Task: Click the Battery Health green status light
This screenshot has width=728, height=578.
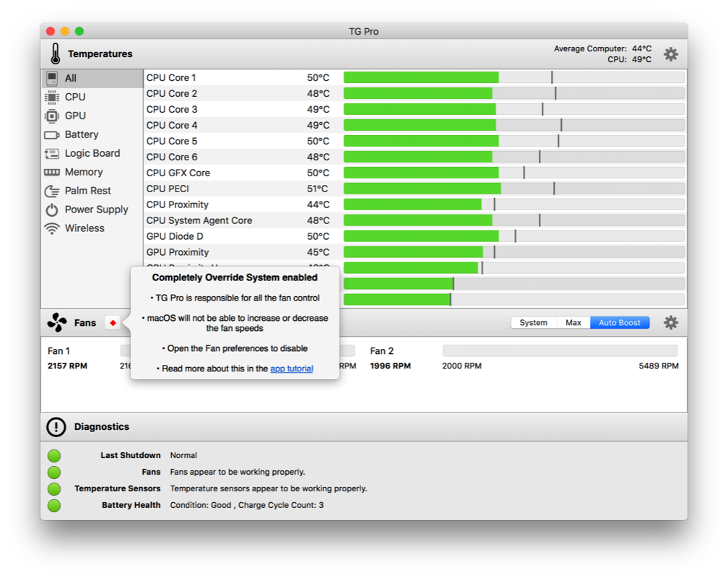Action: (x=54, y=506)
